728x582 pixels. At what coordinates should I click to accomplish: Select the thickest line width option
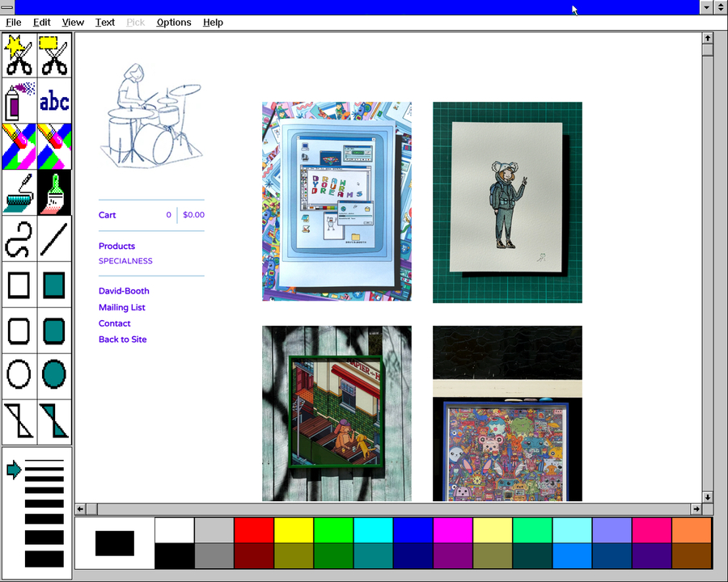tap(44, 559)
